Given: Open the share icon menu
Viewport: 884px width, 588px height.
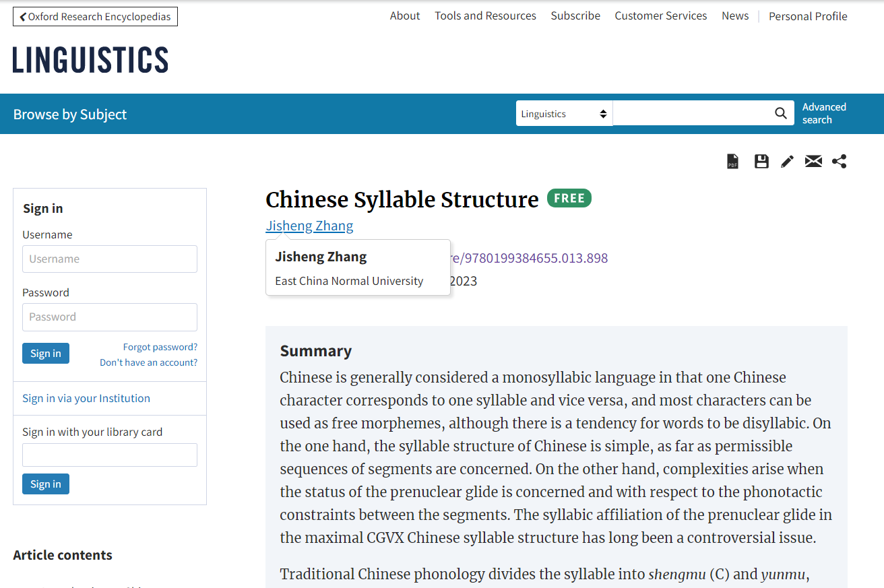Looking at the screenshot, I should tap(839, 162).
